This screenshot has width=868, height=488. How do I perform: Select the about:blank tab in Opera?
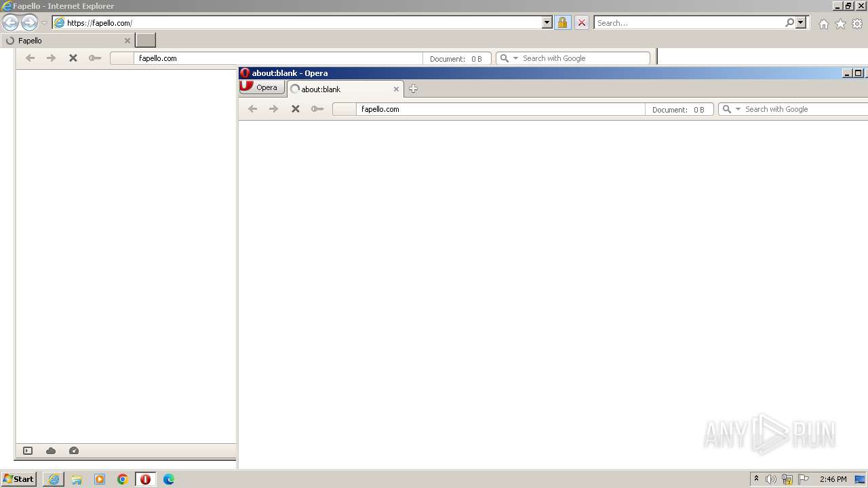pos(345,89)
